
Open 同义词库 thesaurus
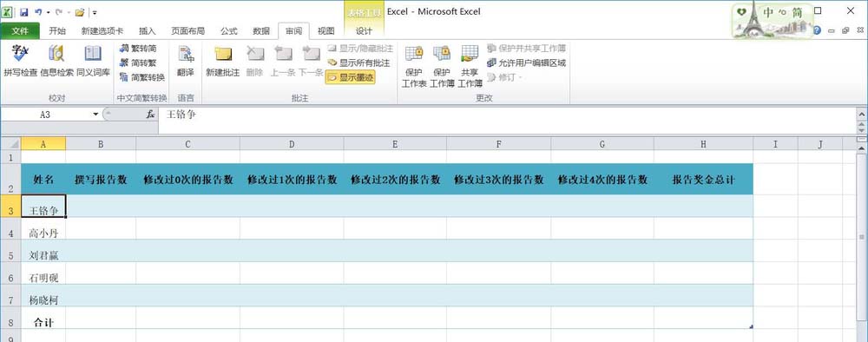click(93, 61)
